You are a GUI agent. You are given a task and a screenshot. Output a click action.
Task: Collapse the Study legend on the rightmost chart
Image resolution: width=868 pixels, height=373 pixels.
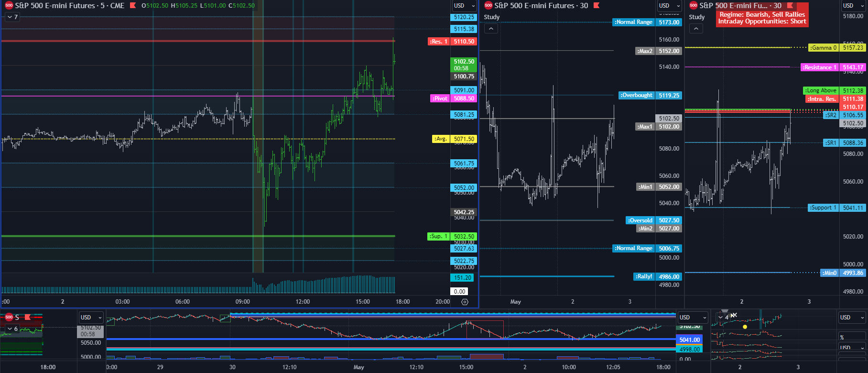pos(696,29)
